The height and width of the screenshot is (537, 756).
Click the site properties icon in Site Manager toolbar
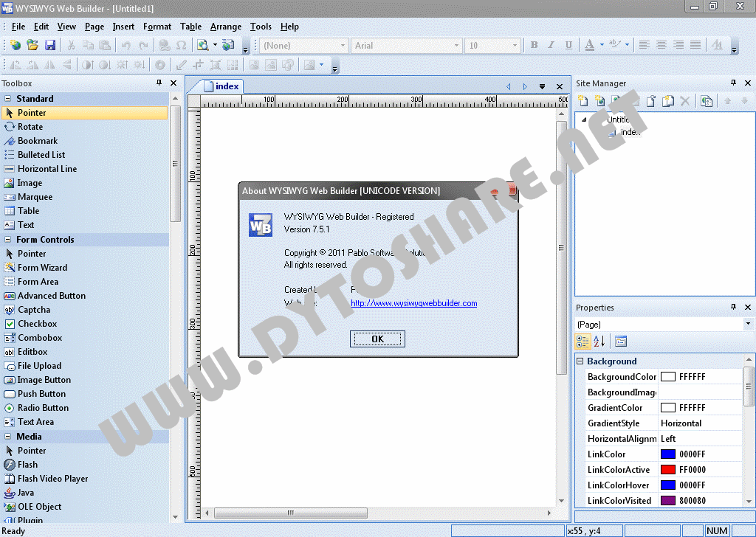[x=707, y=100]
